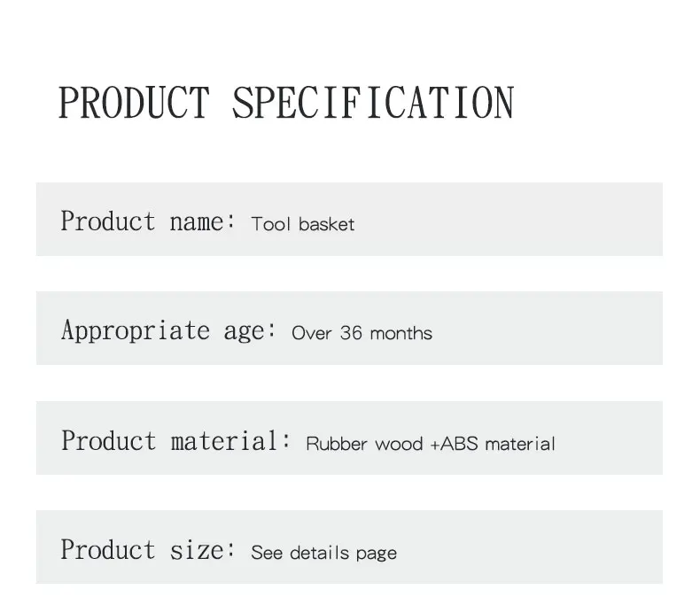Click the "name:" word in first row
This screenshot has height=597, width=700.
tap(203, 221)
